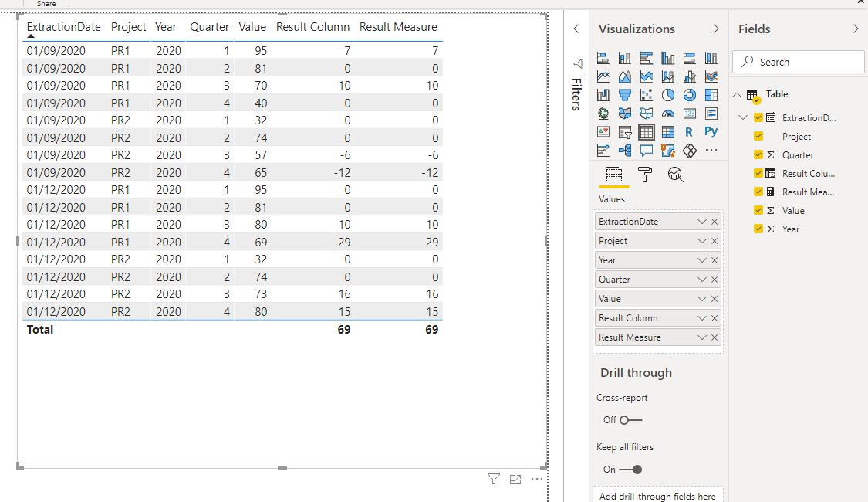The width and height of the screenshot is (868, 502).
Task: Open dropdown for ExtractionDate in Values
Action: coord(702,222)
